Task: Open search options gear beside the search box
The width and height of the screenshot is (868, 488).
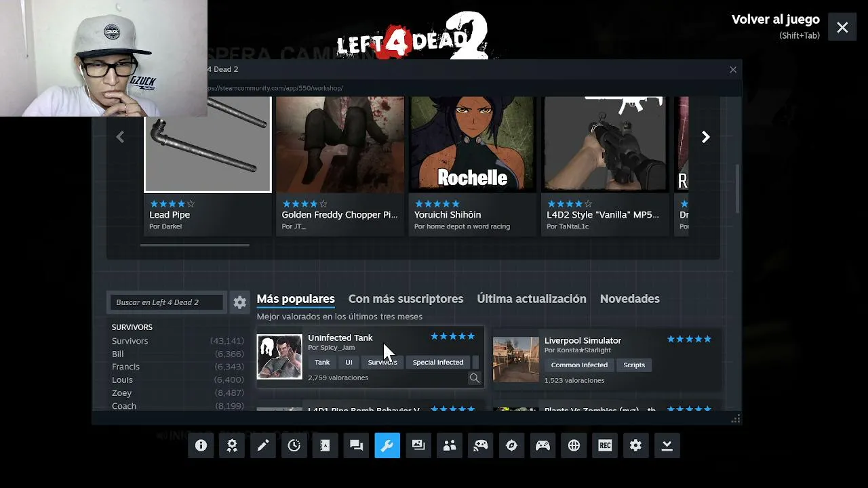Action: [x=240, y=303]
